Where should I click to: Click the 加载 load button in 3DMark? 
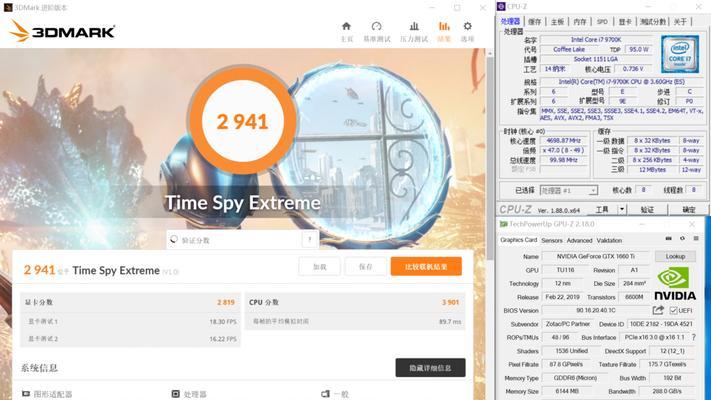(x=319, y=267)
